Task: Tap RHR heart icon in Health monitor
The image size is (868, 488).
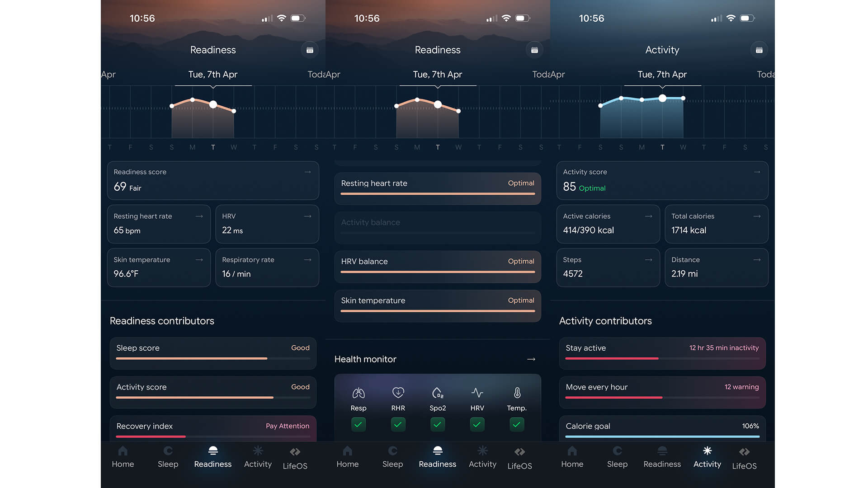Action: coord(398,393)
